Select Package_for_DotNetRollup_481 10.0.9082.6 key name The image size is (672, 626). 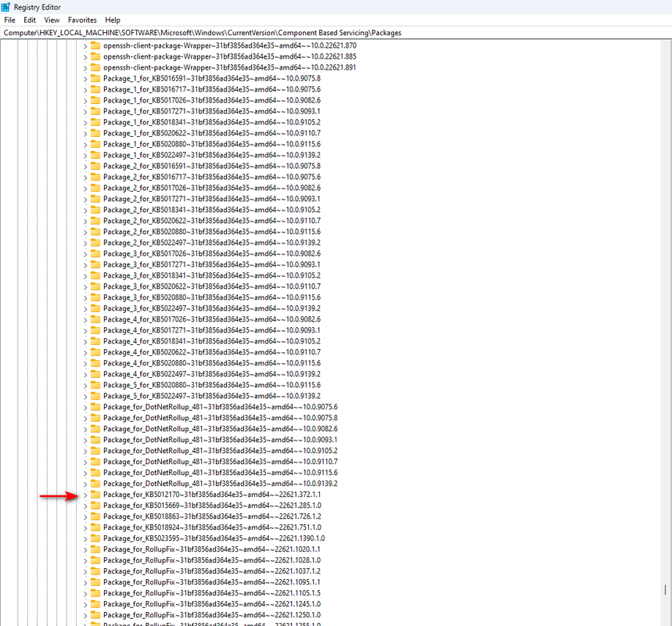pos(221,429)
